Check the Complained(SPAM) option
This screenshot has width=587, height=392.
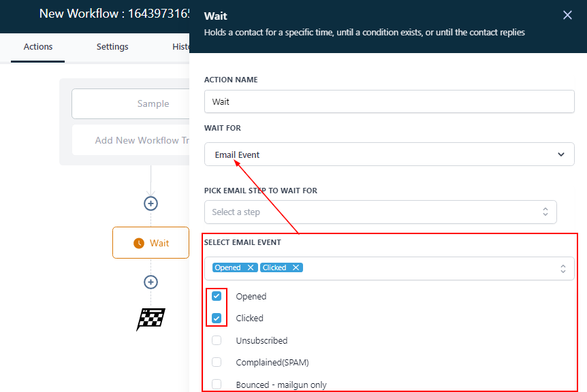(217, 362)
